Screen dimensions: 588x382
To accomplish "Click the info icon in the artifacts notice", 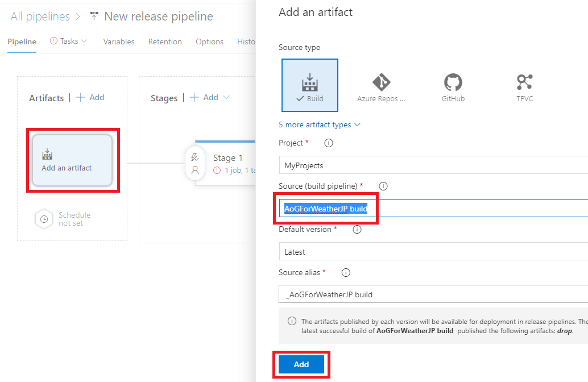I will click(x=292, y=321).
